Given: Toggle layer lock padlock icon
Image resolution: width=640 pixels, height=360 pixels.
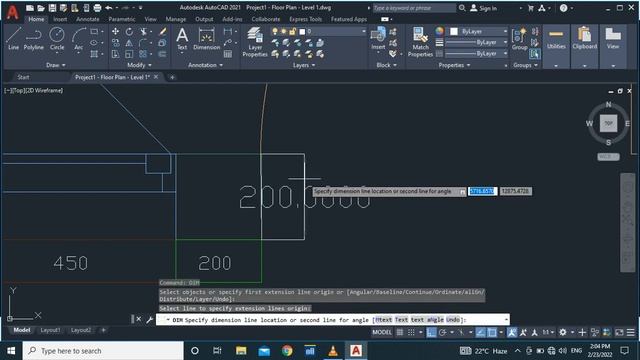Looking at the screenshot, I should (292, 31).
